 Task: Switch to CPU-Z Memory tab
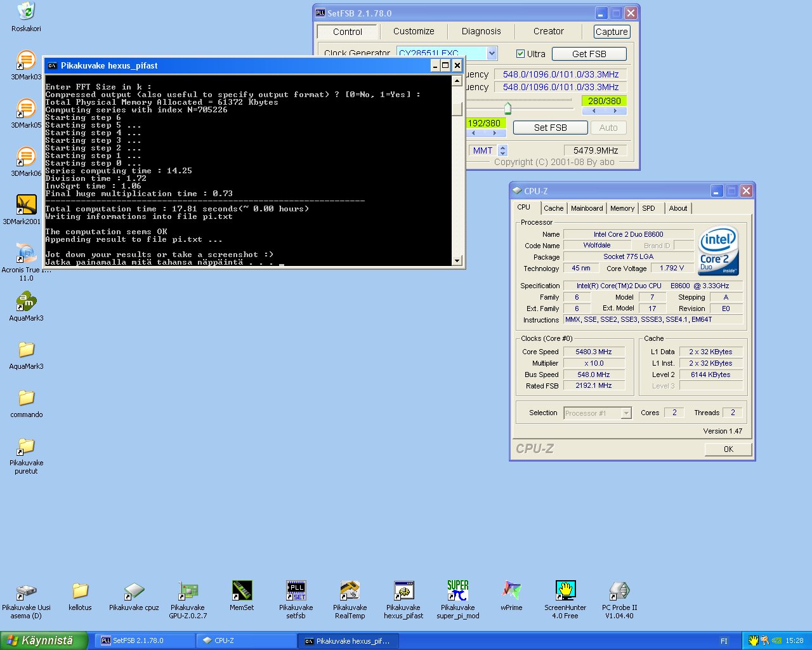tap(622, 208)
